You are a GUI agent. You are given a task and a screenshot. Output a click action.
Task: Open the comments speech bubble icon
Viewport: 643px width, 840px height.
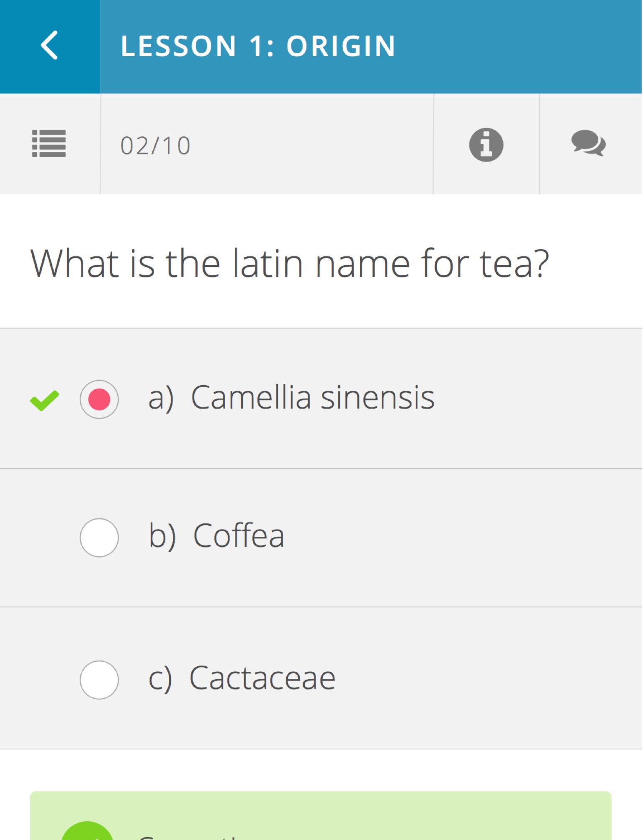588,143
